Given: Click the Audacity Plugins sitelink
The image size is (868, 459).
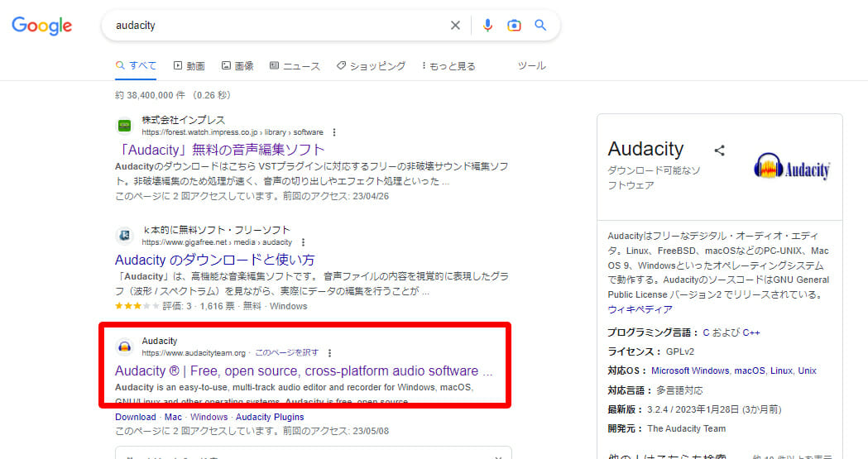Looking at the screenshot, I should tap(270, 417).
